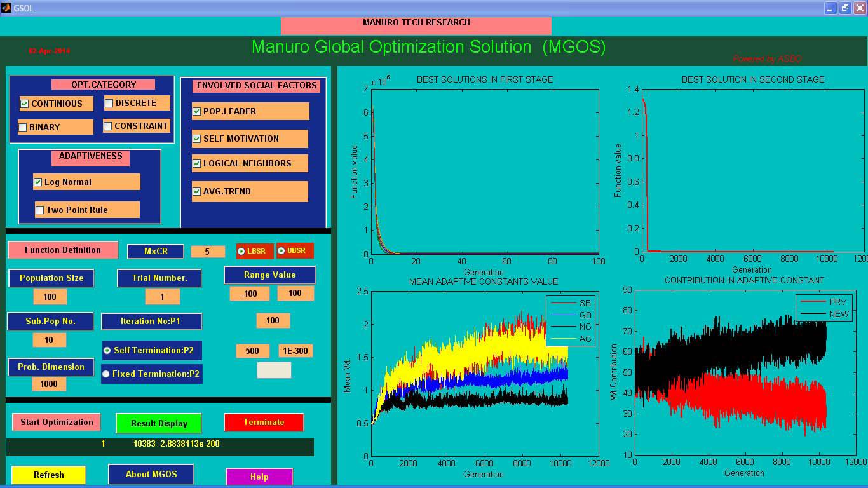The width and height of the screenshot is (868, 488).
Task: Click the restore-down window button
Action: click(845, 8)
